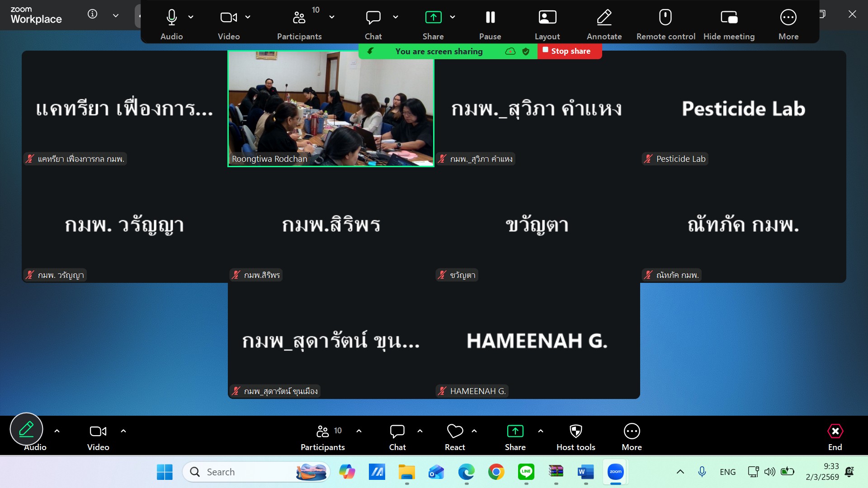The image size is (868, 488).
Task: Expand arrow next to top Video button
Action: [x=248, y=17]
